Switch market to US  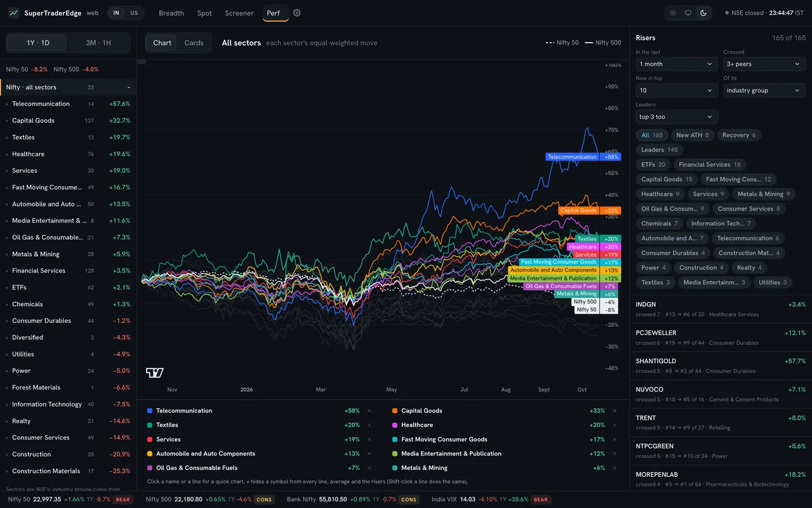(134, 13)
